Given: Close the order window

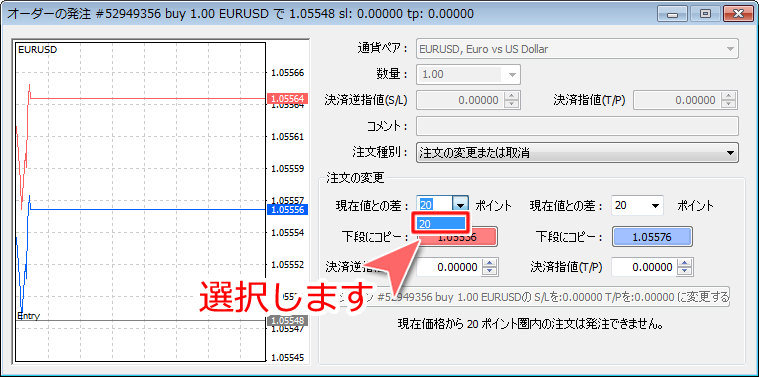Looking at the screenshot, I should pyautogui.click(x=738, y=14).
